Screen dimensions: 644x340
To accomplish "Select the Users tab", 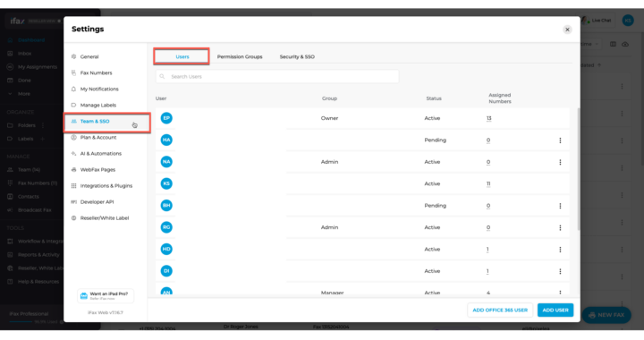I will pyautogui.click(x=182, y=56).
